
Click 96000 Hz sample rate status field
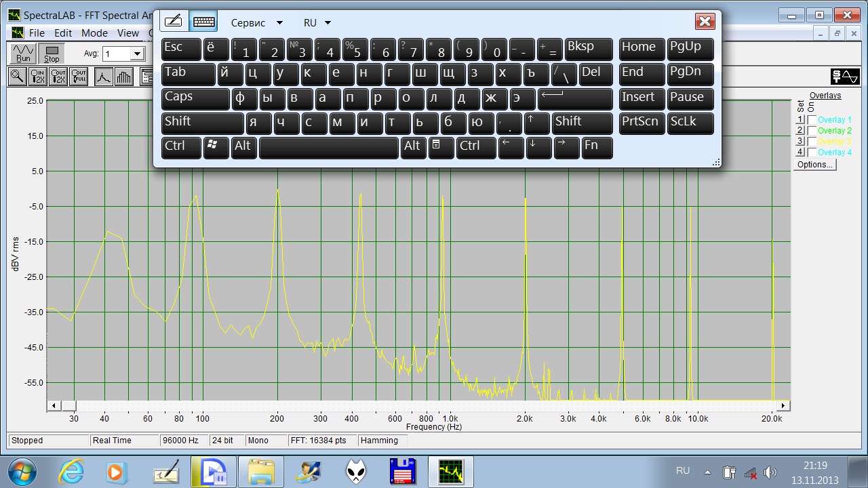tap(183, 441)
